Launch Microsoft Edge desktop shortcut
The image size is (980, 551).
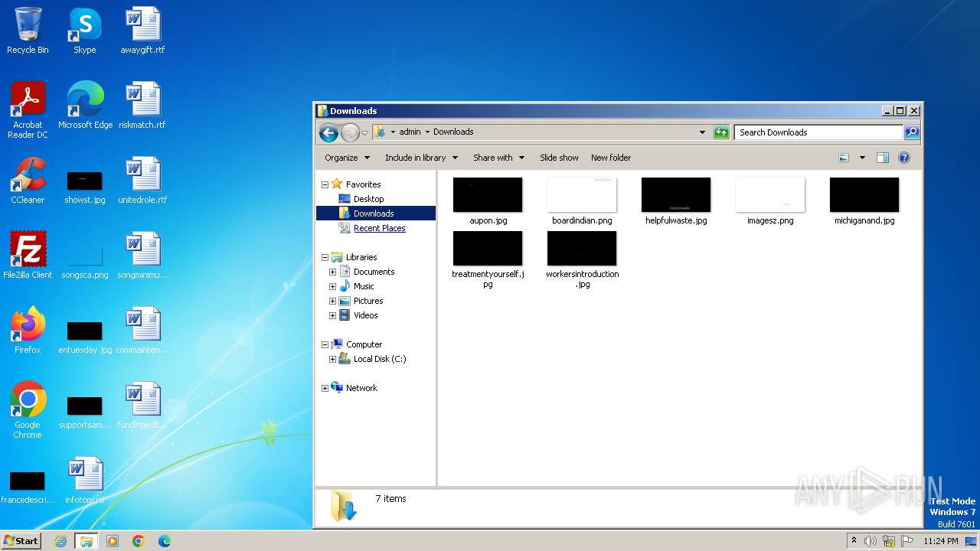coord(85,106)
